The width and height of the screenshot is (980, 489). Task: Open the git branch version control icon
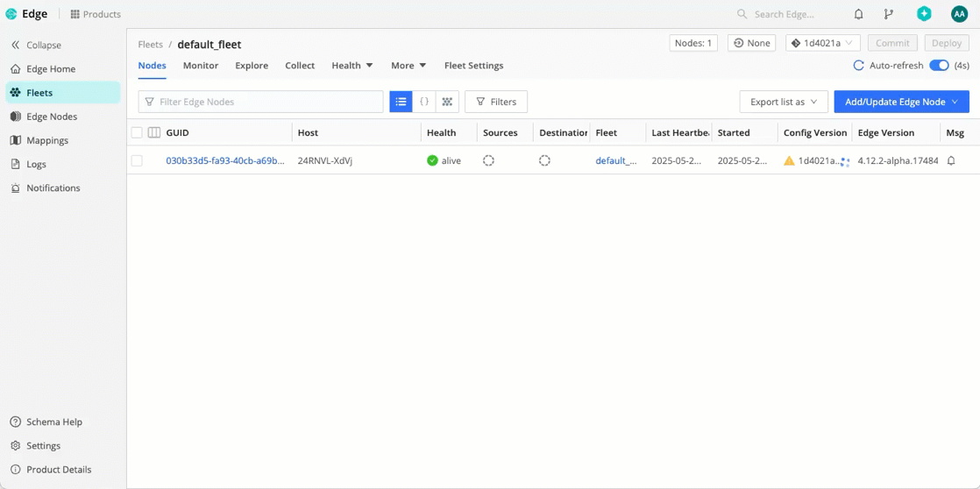(889, 14)
